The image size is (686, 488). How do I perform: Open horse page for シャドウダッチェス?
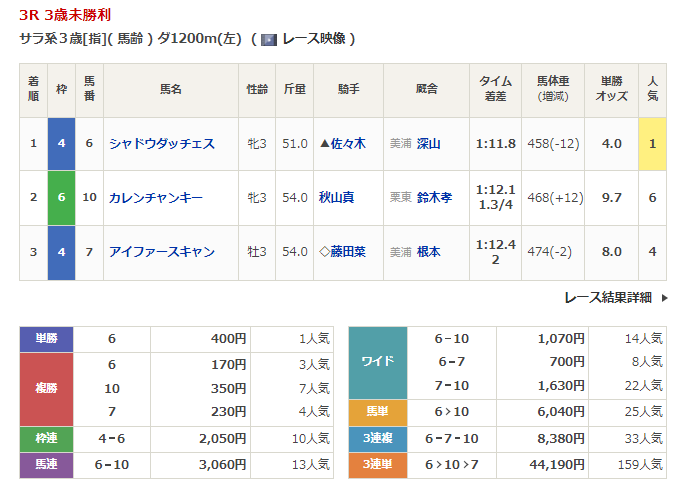pos(162,144)
